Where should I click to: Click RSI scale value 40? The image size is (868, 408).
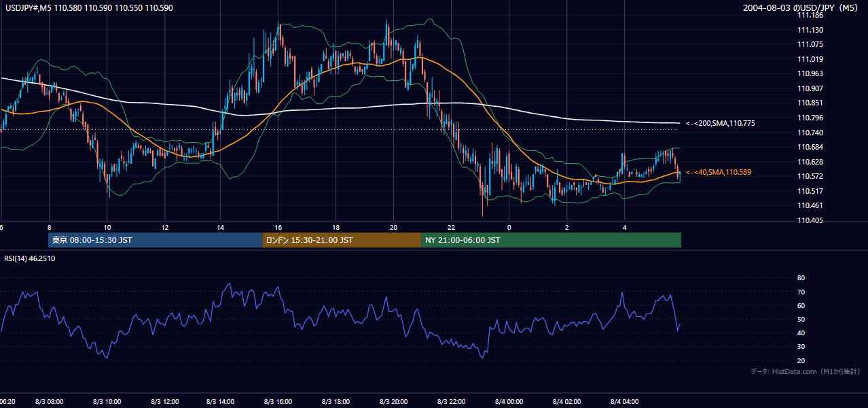click(801, 333)
